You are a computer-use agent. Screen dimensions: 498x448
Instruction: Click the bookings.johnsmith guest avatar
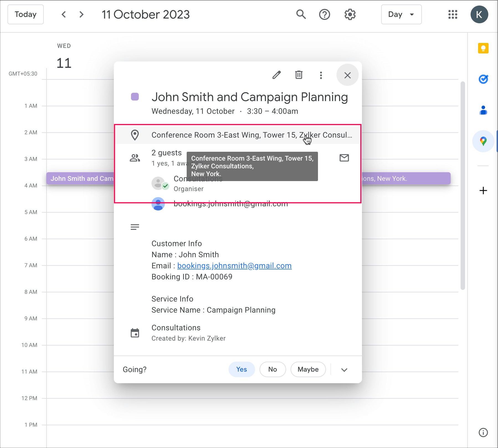tap(158, 204)
